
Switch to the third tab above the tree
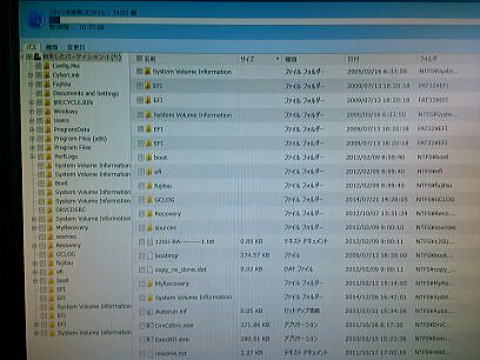pyautogui.click(x=76, y=47)
